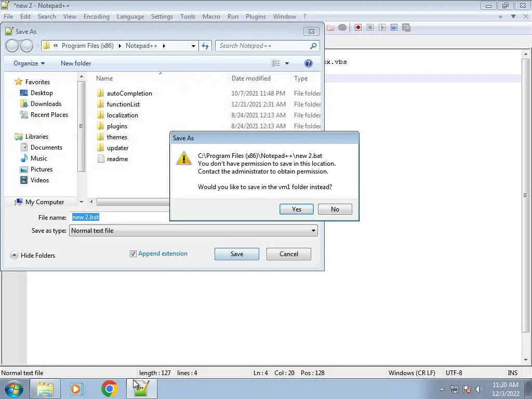Open the Search menu in Notepad++

point(46,17)
